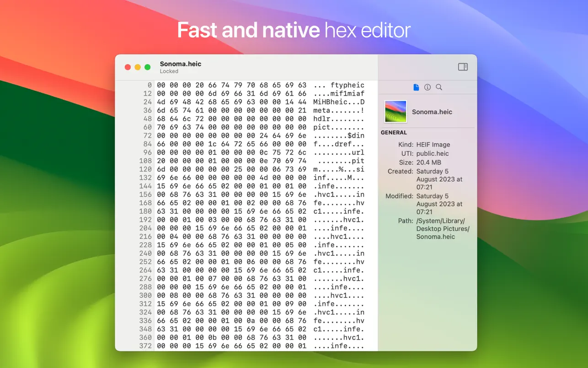Toggle the sidebar panel icon in the toolbar

pyautogui.click(x=462, y=66)
